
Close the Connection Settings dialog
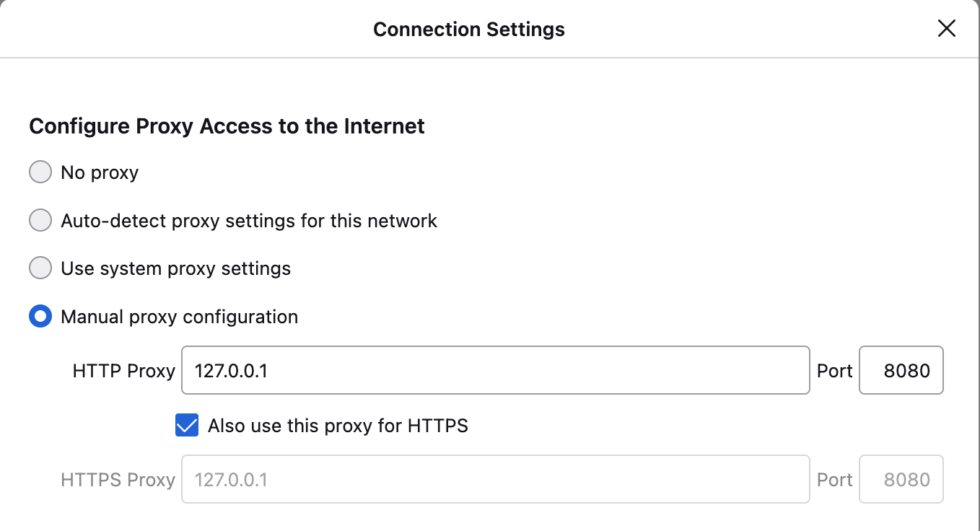click(946, 29)
